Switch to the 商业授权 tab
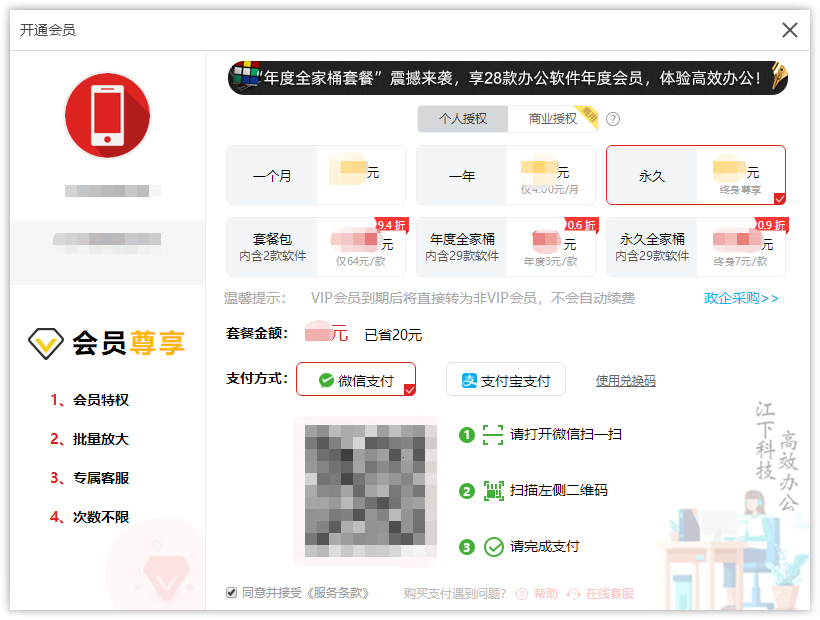820x620 pixels. click(550, 118)
